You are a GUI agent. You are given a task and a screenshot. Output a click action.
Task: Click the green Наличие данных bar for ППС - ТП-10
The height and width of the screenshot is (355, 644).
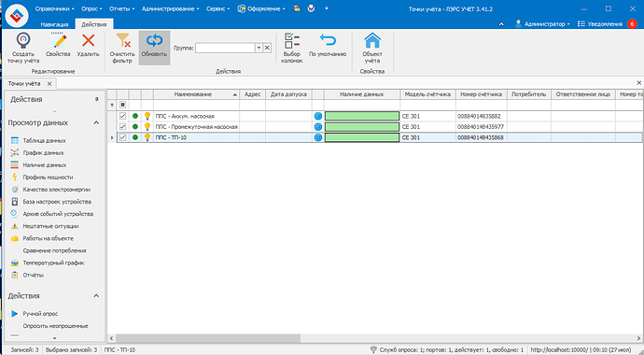point(362,137)
